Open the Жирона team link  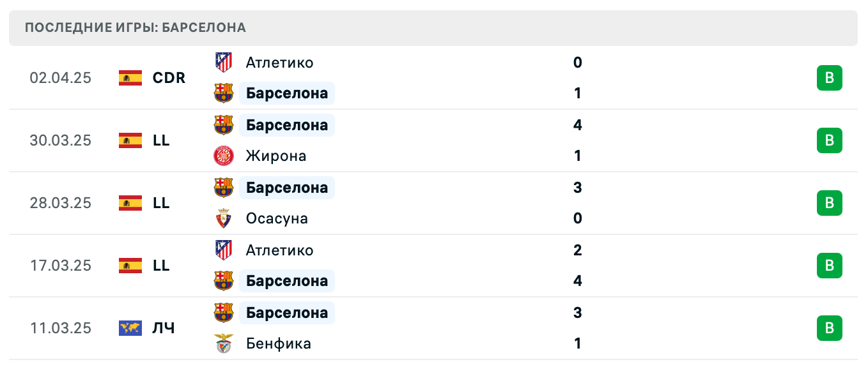276,156
